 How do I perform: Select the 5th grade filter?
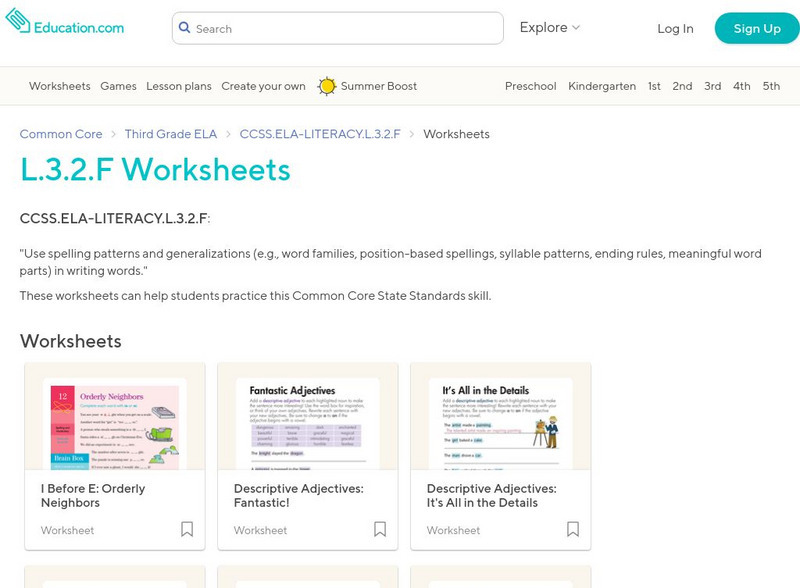pyautogui.click(x=771, y=86)
